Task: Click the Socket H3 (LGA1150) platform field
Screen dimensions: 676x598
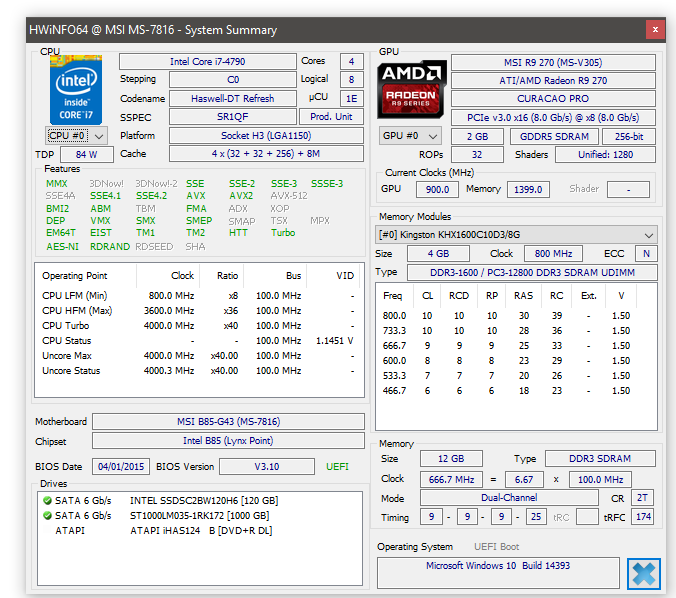Action: [266, 136]
